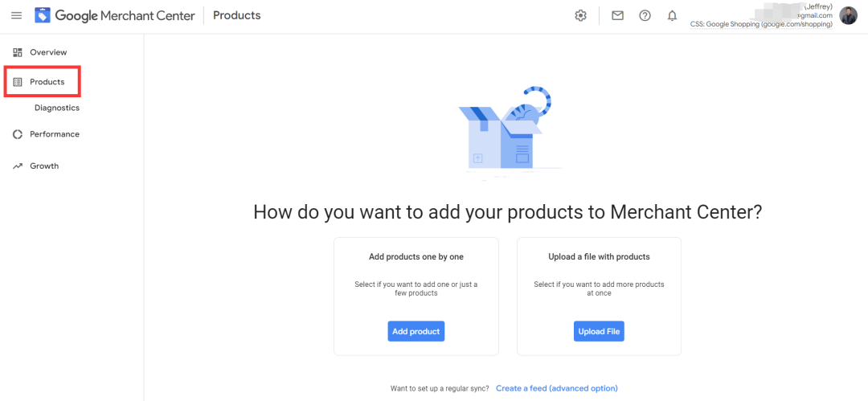
Task: Open the mail envelope icon
Action: click(x=617, y=15)
